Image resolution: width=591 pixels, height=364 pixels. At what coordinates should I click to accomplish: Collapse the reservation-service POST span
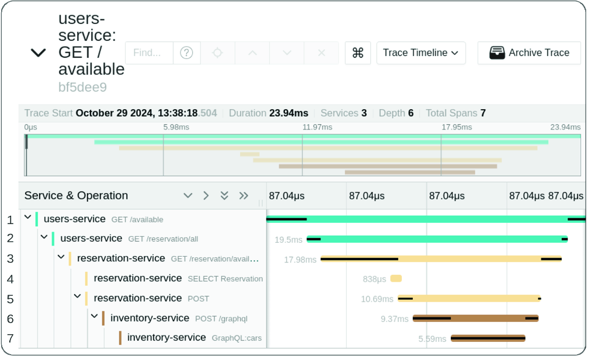[x=78, y=296]
